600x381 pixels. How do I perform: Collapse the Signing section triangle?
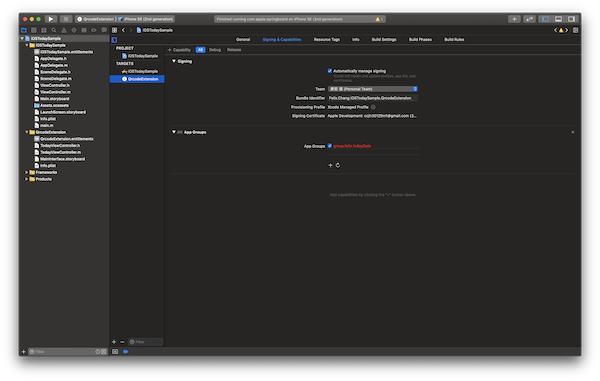click(174, 61)
